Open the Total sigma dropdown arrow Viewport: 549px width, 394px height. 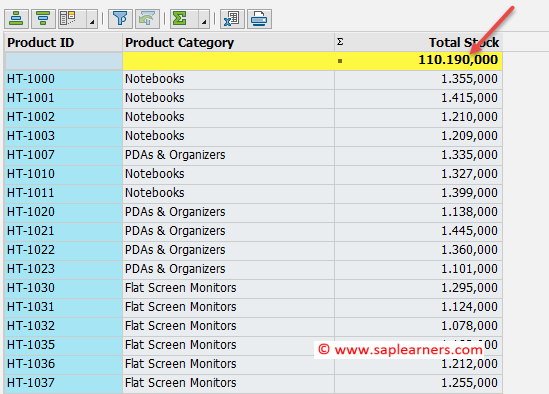tap(204, 19)
